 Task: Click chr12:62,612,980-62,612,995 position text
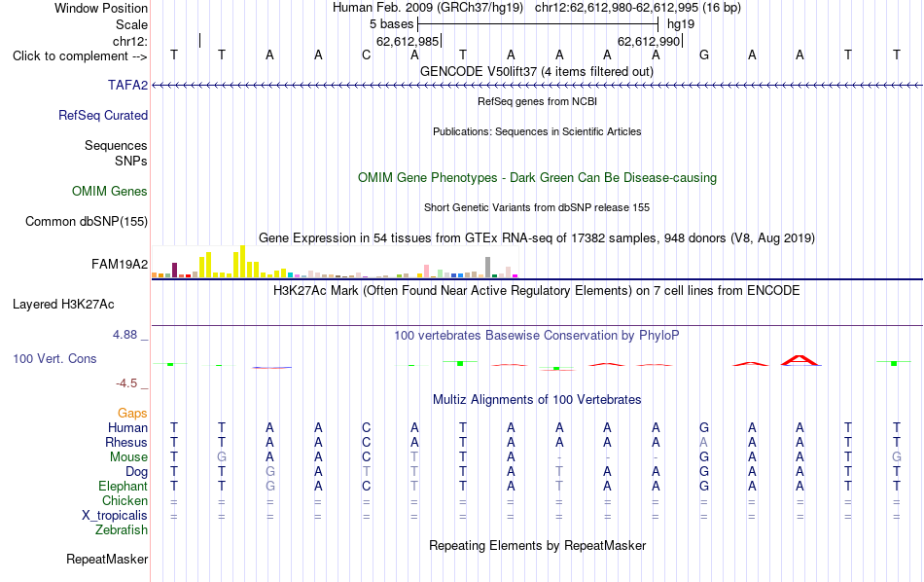click(638, 8)
